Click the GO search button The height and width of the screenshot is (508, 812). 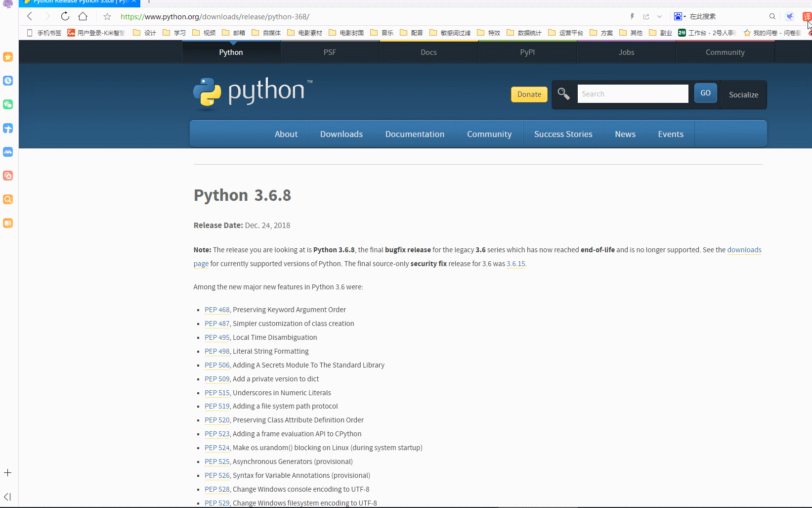pyautogui.click(x=705, y=93)
